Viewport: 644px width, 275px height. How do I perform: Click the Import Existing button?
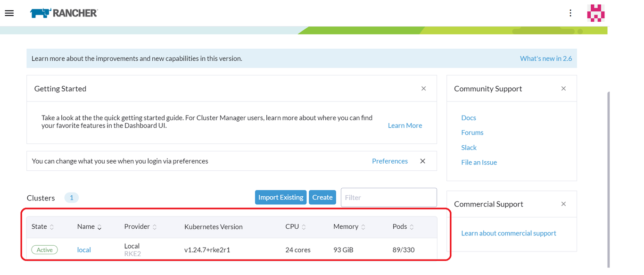[x=281, y=198]
